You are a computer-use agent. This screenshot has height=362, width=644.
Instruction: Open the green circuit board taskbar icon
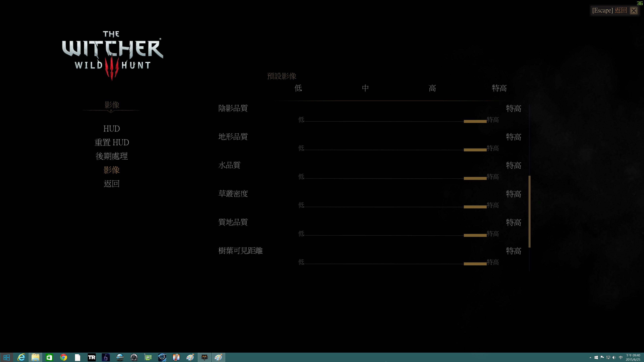(148, 357)
